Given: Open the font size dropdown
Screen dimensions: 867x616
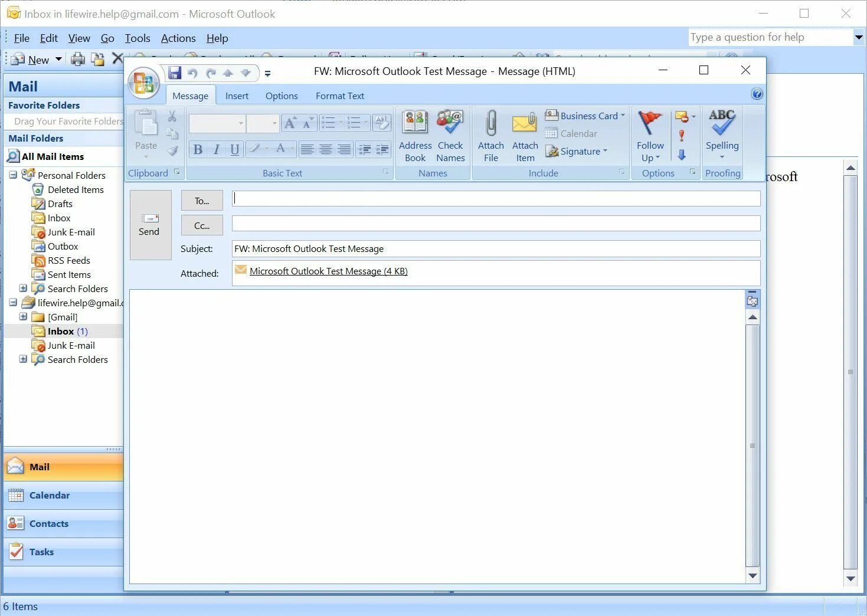Looking at the screenshot, I should (x=274, y=123).
